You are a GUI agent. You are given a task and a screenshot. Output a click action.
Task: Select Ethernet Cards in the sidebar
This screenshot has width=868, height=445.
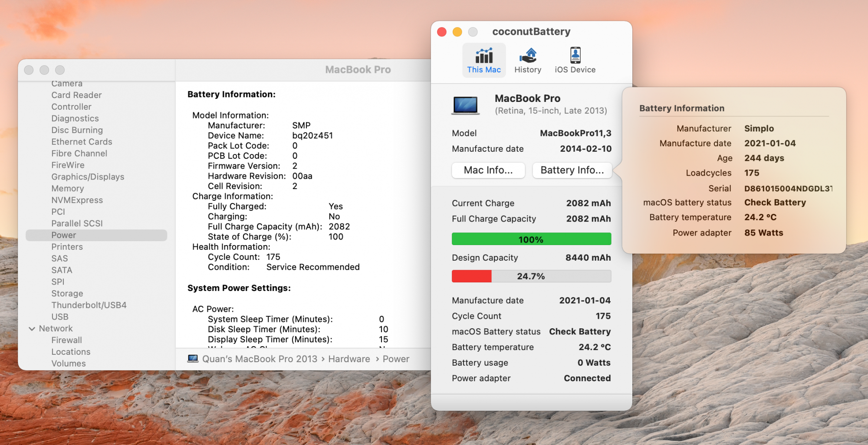82,142
